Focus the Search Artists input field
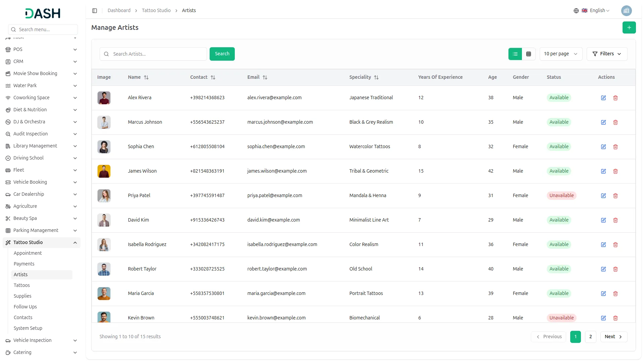The image size is (644, 362). pos(158,54)
